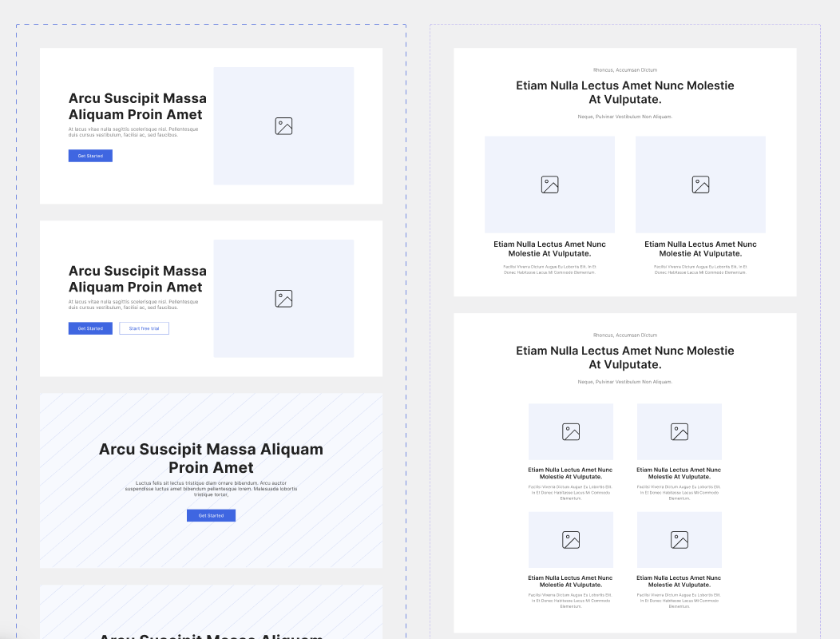Click the bottom-left placeholder icon in the four-card grid

(x=571, y=539)
